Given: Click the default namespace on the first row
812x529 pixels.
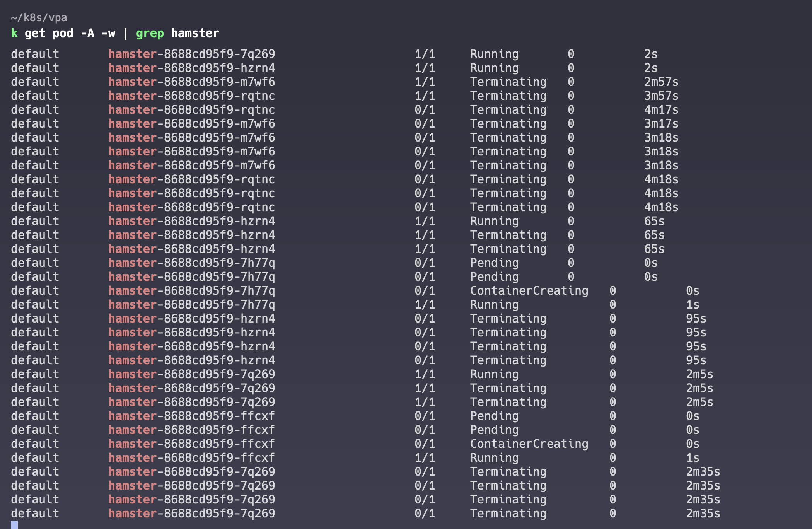Looking at the screenshot, I should click(35, 54).
